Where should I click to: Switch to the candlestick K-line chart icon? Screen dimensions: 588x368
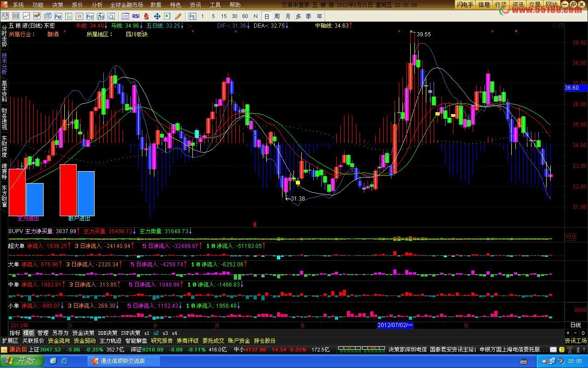(x=37, y=16)
